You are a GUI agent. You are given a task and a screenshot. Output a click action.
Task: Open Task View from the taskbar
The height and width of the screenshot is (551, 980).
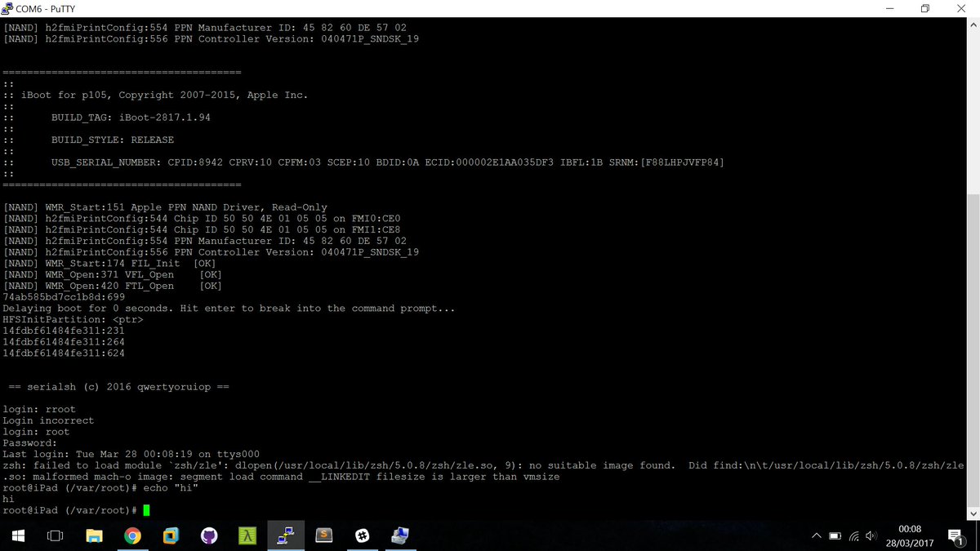(x=54, y=536)
